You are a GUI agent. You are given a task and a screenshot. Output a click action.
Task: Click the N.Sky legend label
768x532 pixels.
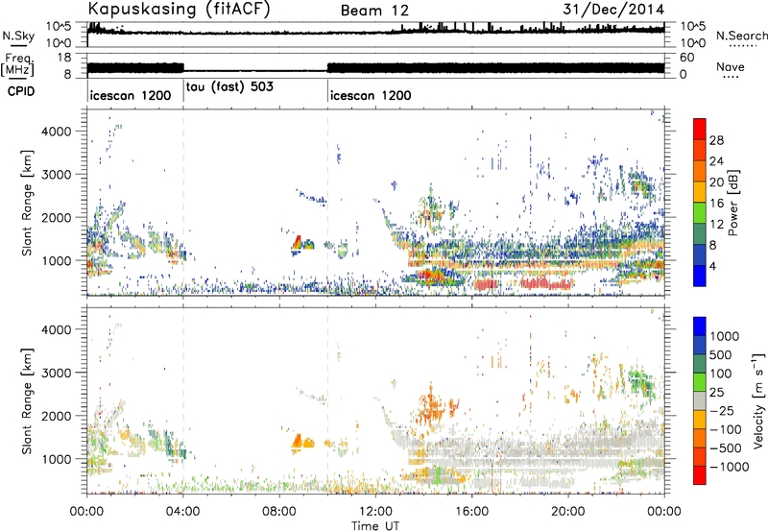pyautogui.click(x=18, y=36)
